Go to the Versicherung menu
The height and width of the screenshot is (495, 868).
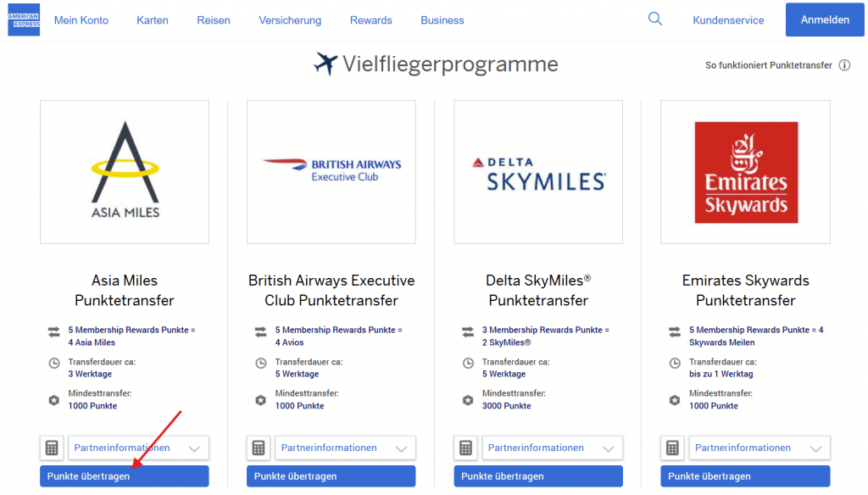coord(290,20)
